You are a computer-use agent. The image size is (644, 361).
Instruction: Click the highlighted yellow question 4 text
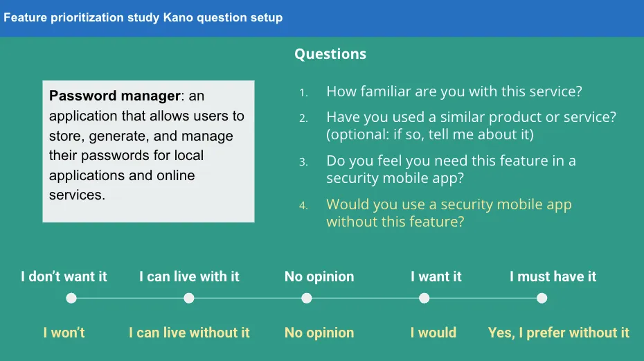(x=449, y=213)
